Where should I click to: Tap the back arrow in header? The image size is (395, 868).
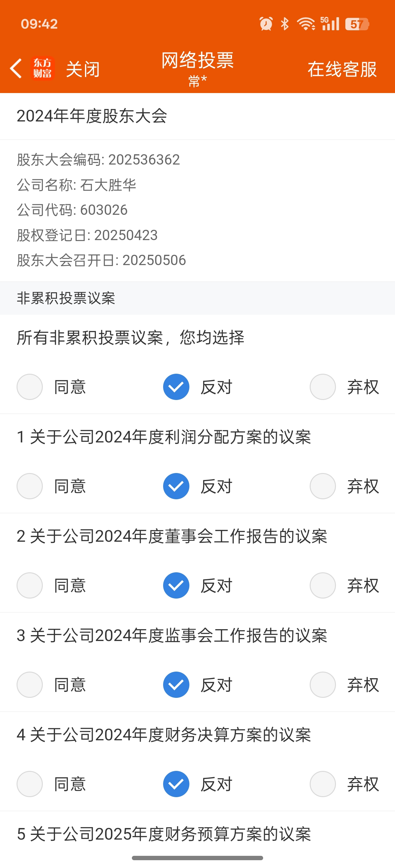(16, 68)
